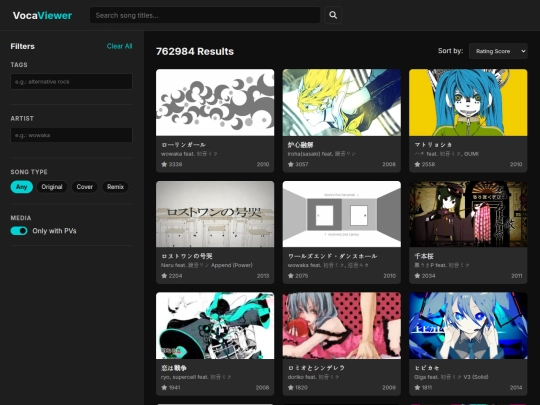Focus the Search song titles field
Viewport: 540px width, 405px height.
[205, 15]
